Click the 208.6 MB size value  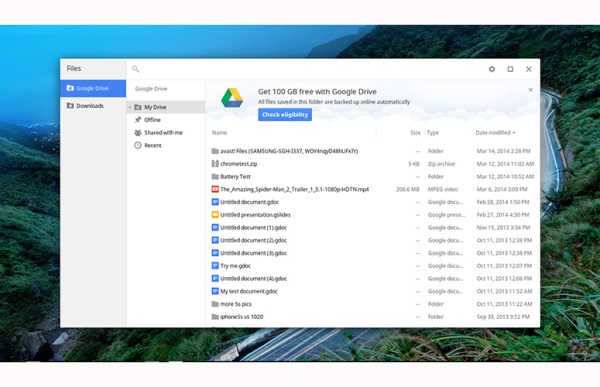coord(408,189)
